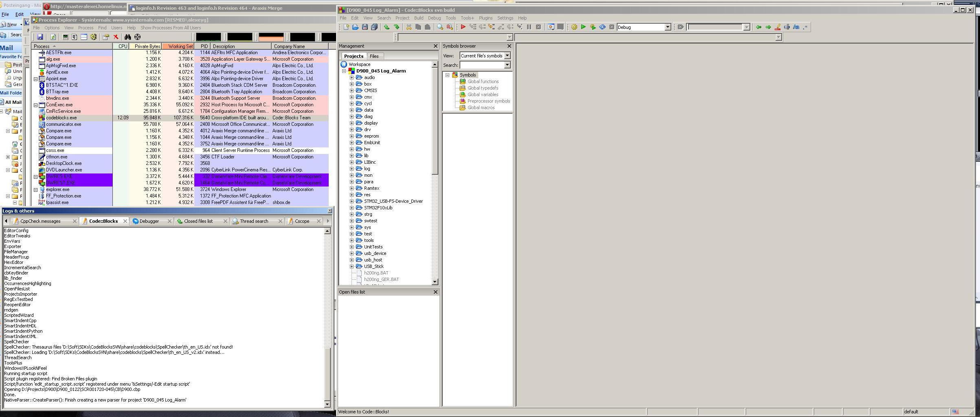
Task: Click the Undo arrow in Code::Blocks toolbar
Action: 386,27
